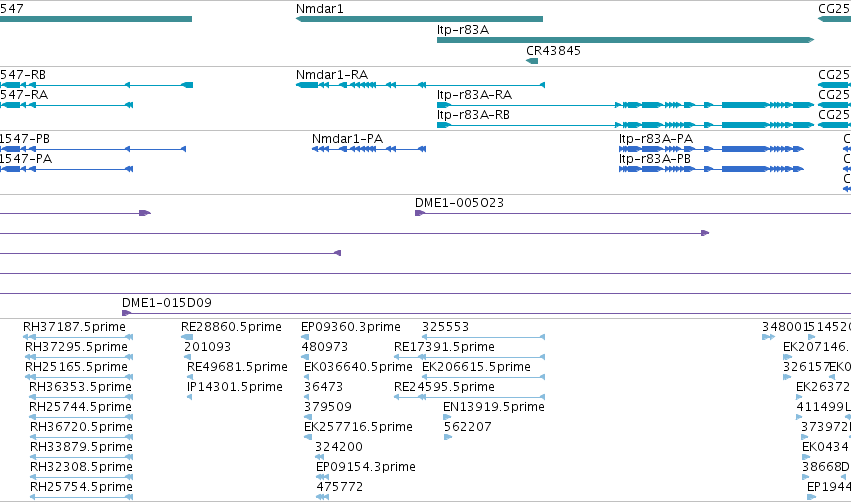This screenshot has height=502, width=851.
Task: Select the Nmdar1-PA protein feature
Action: pyautogui.click(x=369, y=149)
